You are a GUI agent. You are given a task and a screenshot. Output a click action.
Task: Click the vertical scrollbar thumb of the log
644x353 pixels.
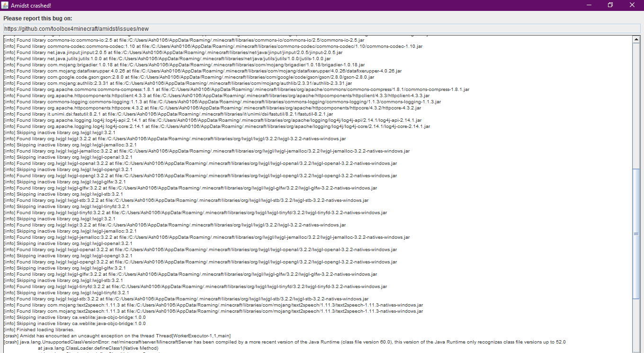(x=636, y=234)
